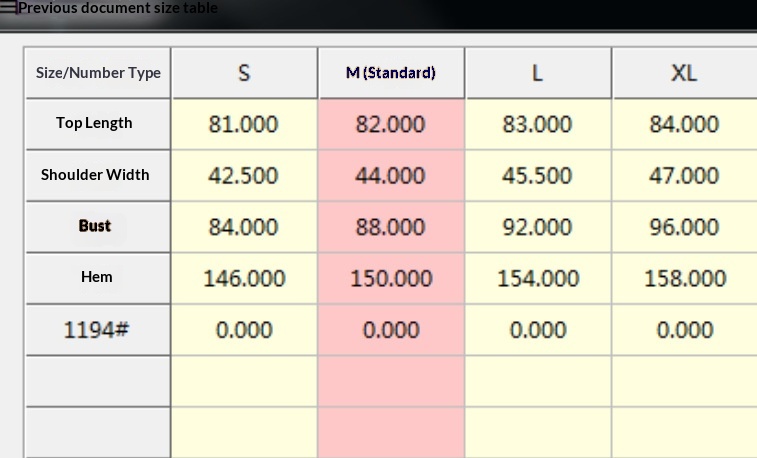757x458 pixels.
Task: Select the Shoulder Width row header
Action: (x=97, y=175)
